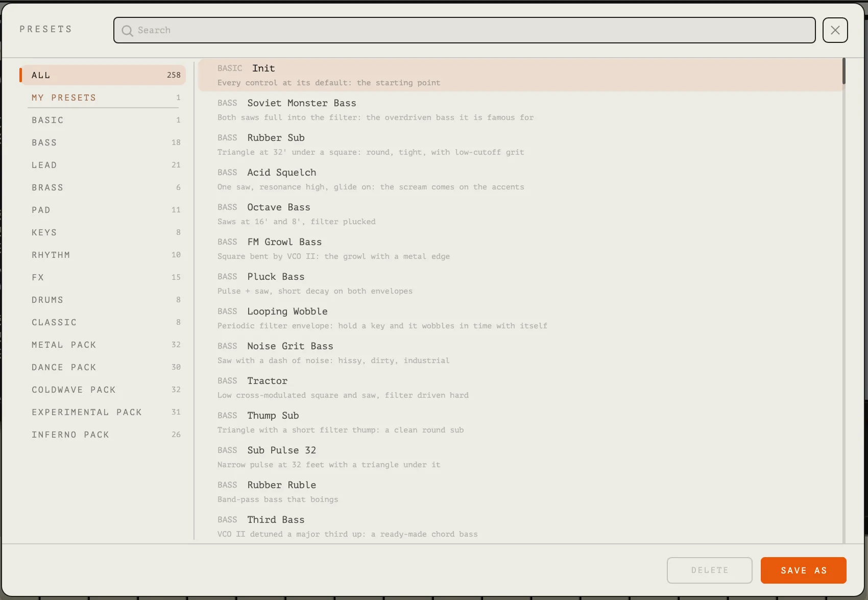Show the FX presets category

pos(103,277)
